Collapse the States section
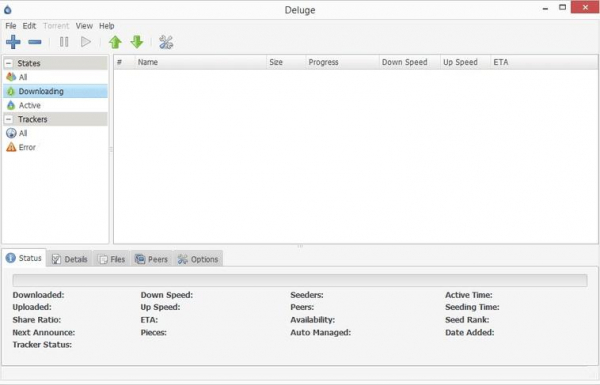This screenshot has height=385, width=600. [9, 63]
